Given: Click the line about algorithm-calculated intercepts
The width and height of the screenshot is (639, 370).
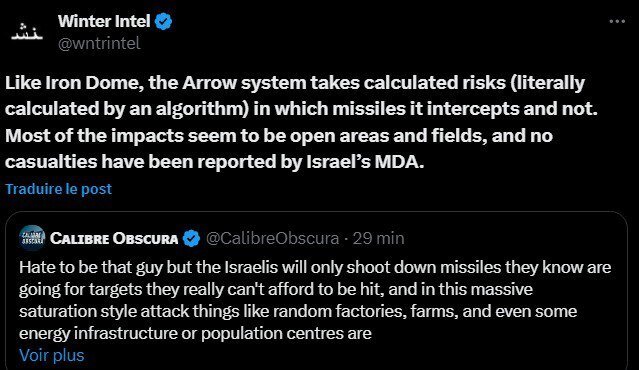Looking at the screenshot, I should click(x=301, y=109).
